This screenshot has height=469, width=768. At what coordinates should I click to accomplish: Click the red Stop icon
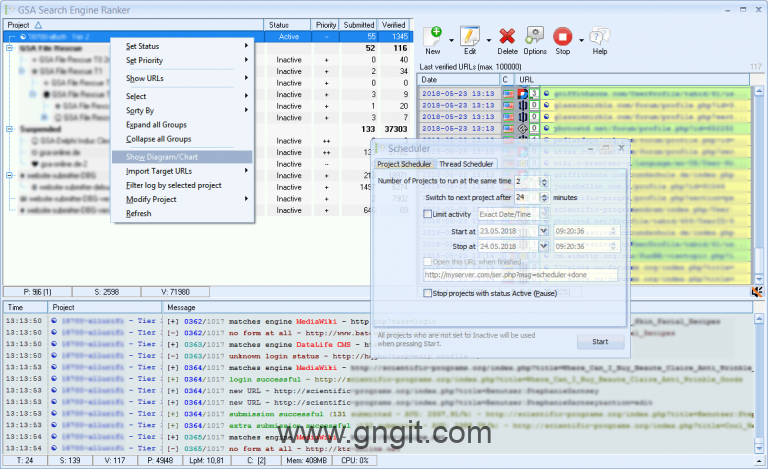coord(563,38)
